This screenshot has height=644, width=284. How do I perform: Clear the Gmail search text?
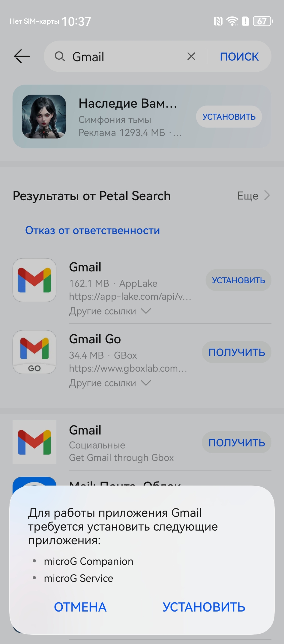191,56
